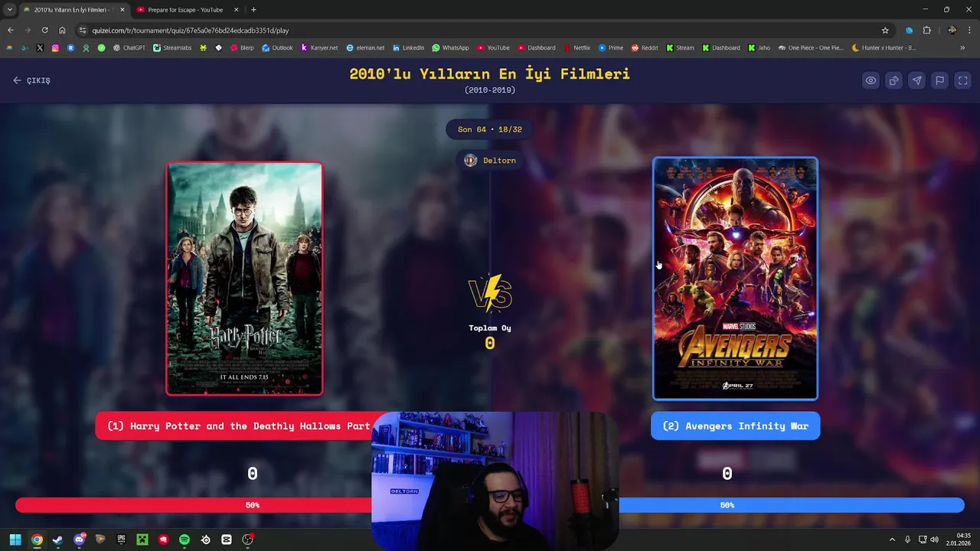Click the browser home icon
Image resolution: width=980 pixels, height=551 pixels.
click(62, 31)
